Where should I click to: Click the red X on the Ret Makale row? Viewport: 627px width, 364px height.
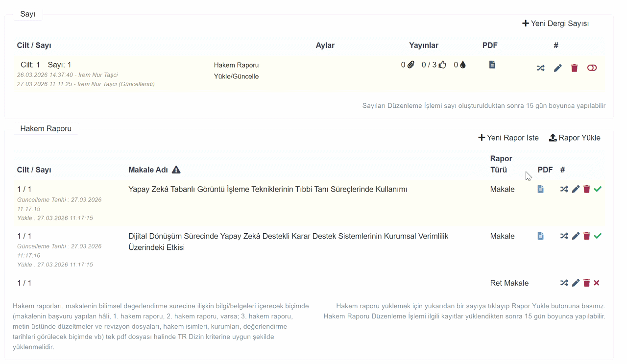(x=597, y=283)
